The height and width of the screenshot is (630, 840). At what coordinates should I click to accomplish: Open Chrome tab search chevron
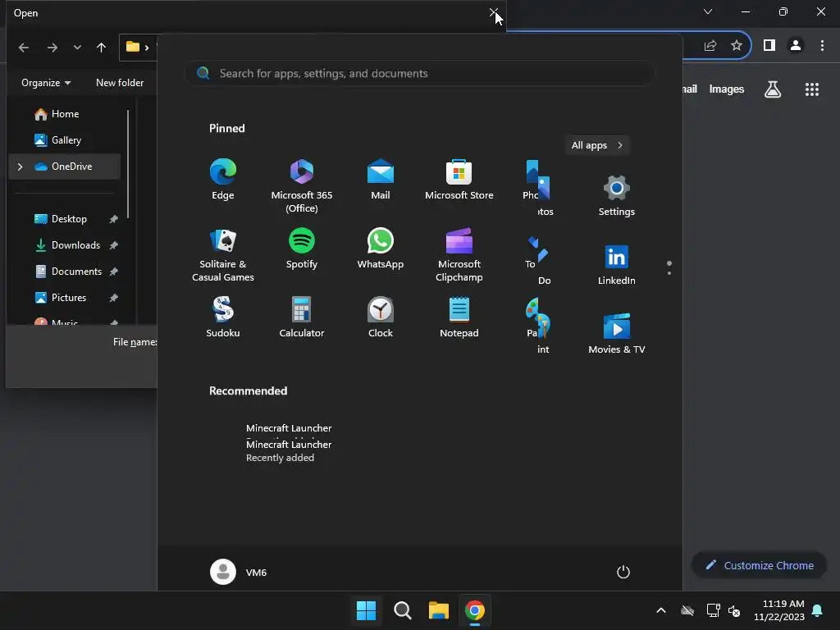[x=708, y=11]
